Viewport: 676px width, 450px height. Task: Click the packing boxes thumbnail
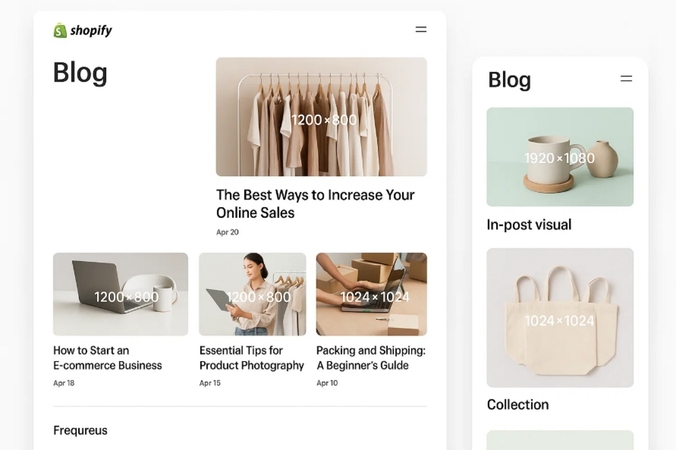(372, 294)
